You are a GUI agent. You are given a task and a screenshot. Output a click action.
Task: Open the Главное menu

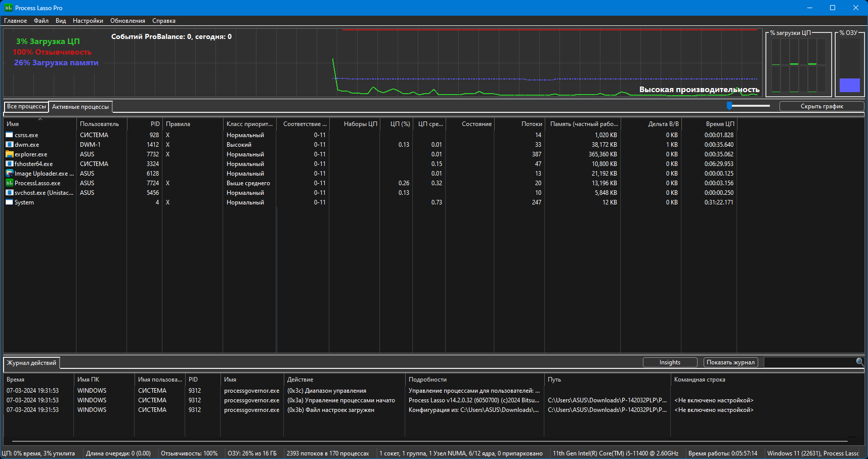point(16,21)
